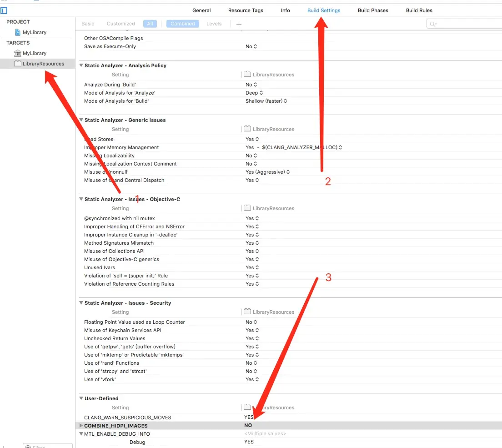
Task: Select Misuse of Objective-C generics setting
Action: 121,259
